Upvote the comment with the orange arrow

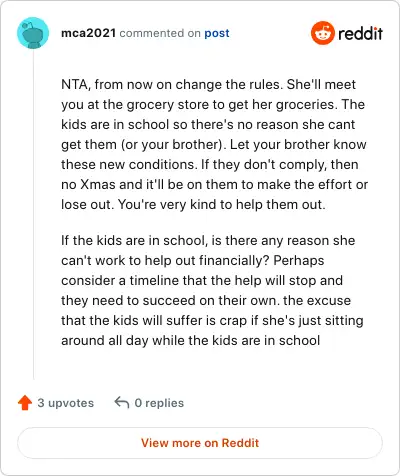point(25,403)
